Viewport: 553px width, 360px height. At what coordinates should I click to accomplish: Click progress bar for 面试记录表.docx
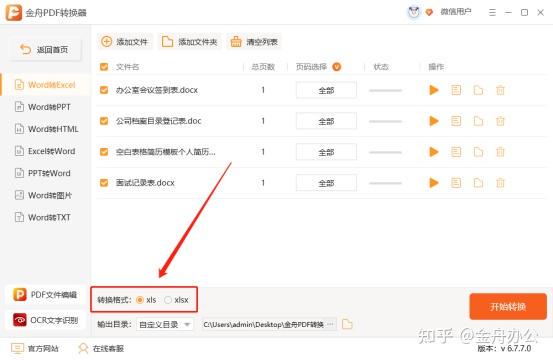coord(385,183)
